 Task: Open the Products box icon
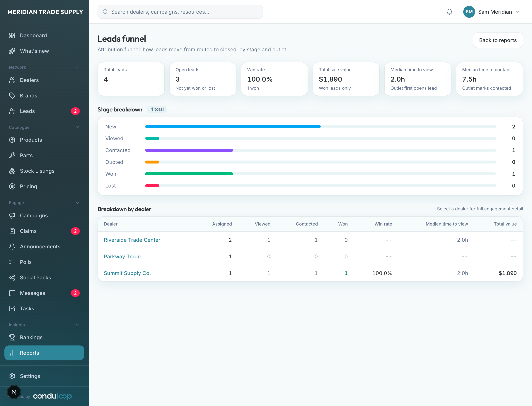coord(12,140)
